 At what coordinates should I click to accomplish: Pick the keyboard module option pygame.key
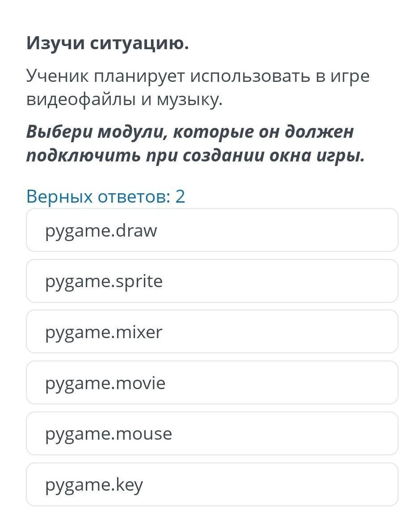(212, 485)
